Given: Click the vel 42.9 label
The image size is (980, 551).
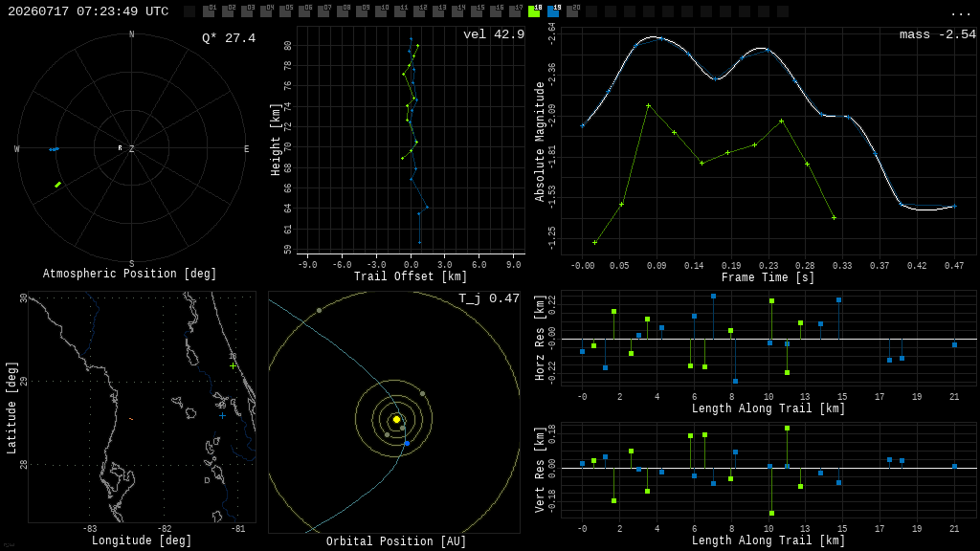Looking at the screenshot, I should [494, 34].
